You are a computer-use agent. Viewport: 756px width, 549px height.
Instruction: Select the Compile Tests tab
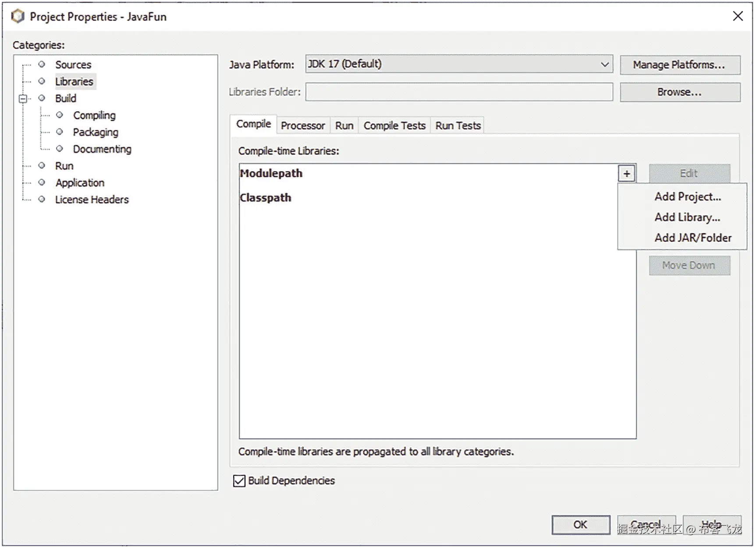[x=394, y=125]
